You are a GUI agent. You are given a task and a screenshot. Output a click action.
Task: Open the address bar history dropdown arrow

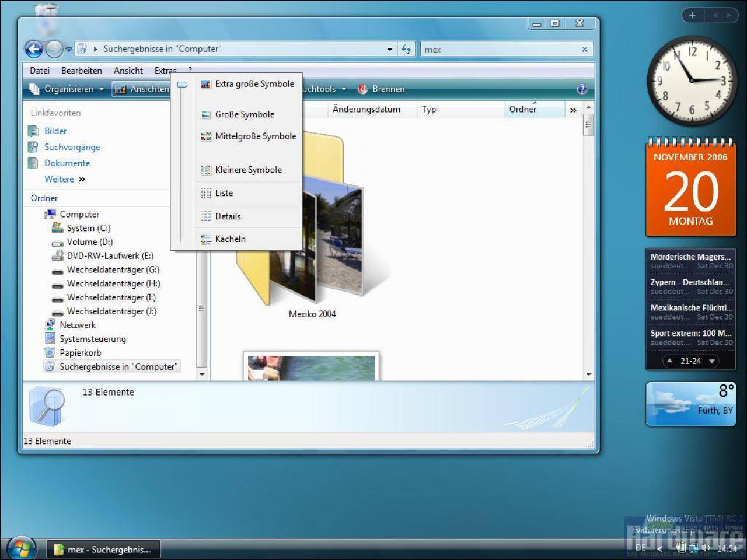[x=390, y=50]
